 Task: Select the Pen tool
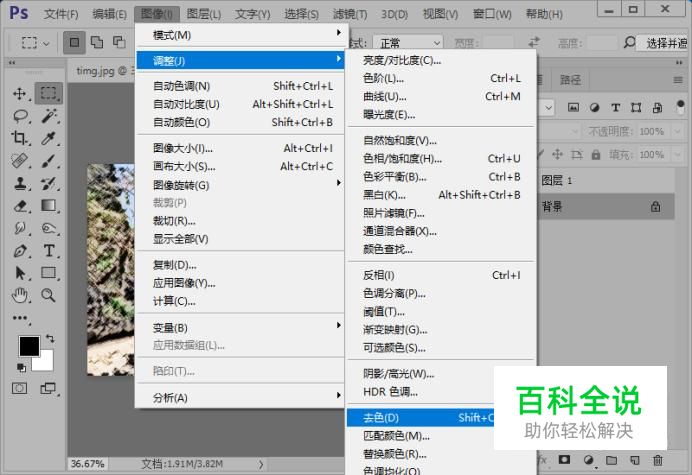(x=20, y=251)
